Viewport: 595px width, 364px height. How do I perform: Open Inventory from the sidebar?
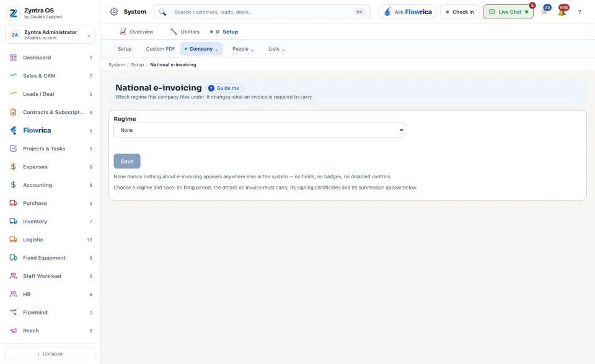point(50,222)
